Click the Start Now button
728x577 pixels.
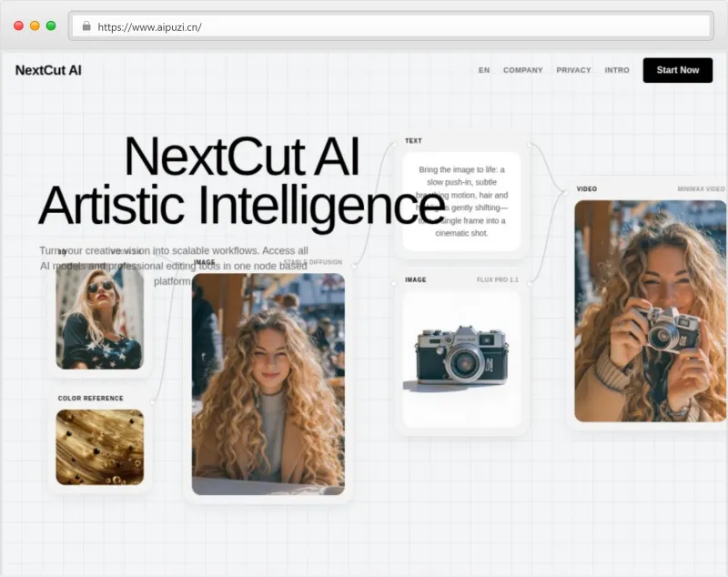[678, 70]
